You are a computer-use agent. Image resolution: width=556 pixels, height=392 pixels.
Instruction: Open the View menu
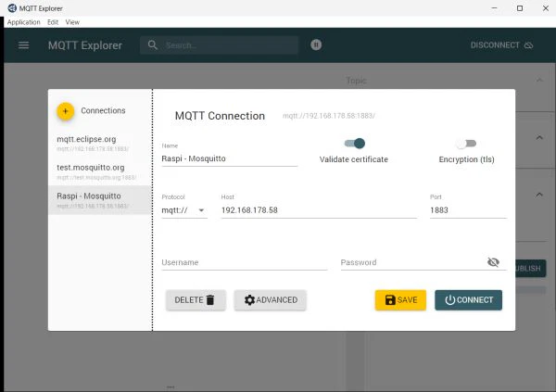point(72,21)
